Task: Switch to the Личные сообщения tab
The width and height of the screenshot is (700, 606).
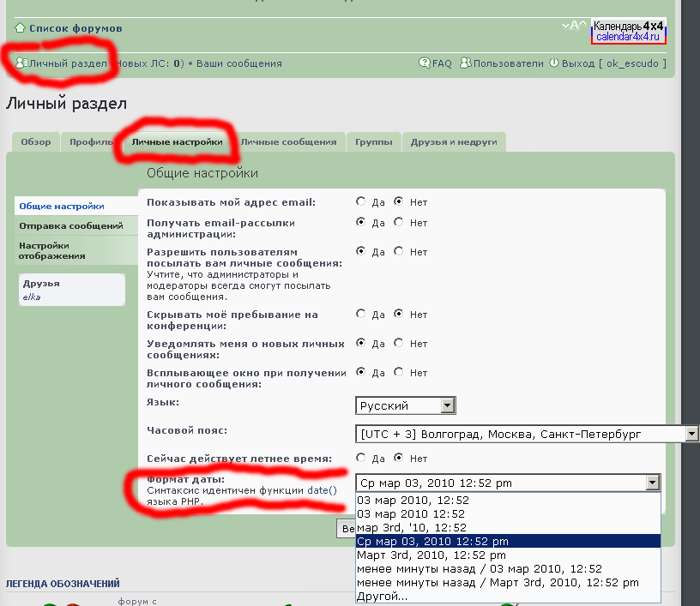Action: tap(288, 142)
